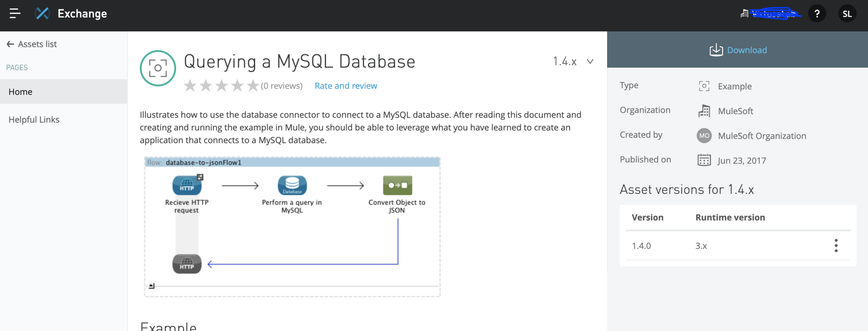This screenshot has width=868, height=331.
Task: Click the database-to-jsonFlow1 diagram image
Action: 292,226
